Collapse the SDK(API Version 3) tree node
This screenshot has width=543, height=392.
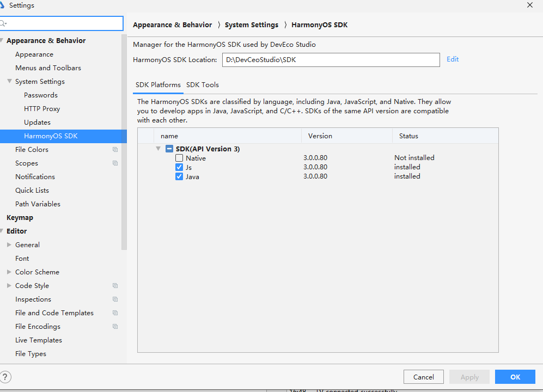(158, 149)
